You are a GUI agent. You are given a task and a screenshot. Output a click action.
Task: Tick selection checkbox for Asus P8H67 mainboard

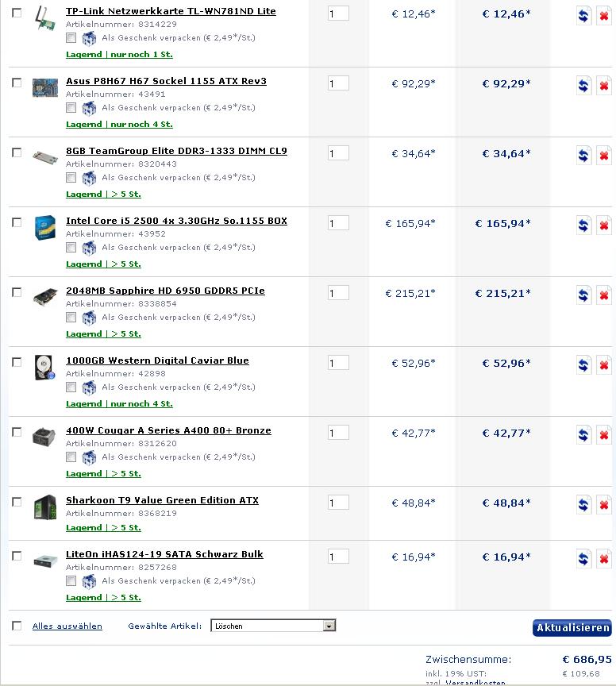tap(17, 83)
